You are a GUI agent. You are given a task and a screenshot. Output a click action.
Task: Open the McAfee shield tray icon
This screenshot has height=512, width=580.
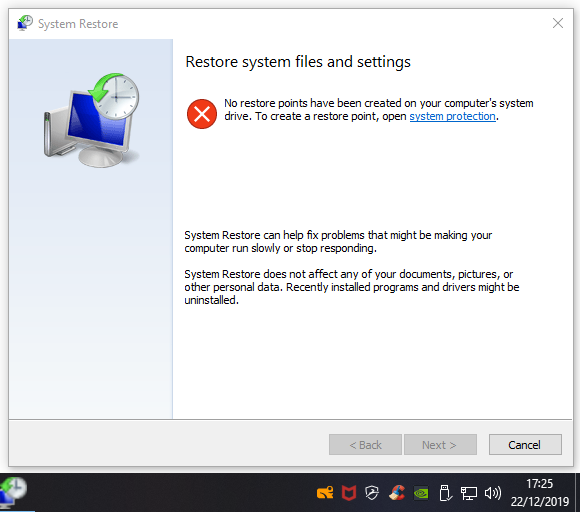coord(348,493)
